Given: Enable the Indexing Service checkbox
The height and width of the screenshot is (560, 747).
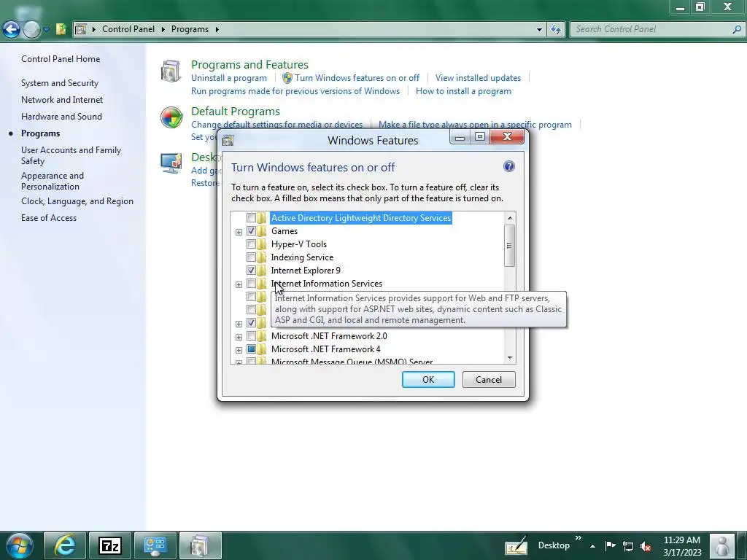Looking at the screenshot, I should (x=251, y=257).
